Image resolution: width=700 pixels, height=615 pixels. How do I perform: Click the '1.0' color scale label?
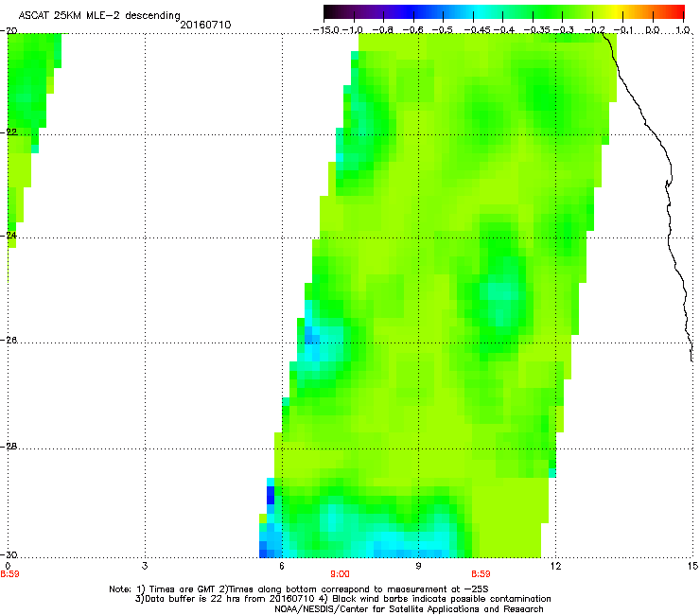tap(683, 30)
